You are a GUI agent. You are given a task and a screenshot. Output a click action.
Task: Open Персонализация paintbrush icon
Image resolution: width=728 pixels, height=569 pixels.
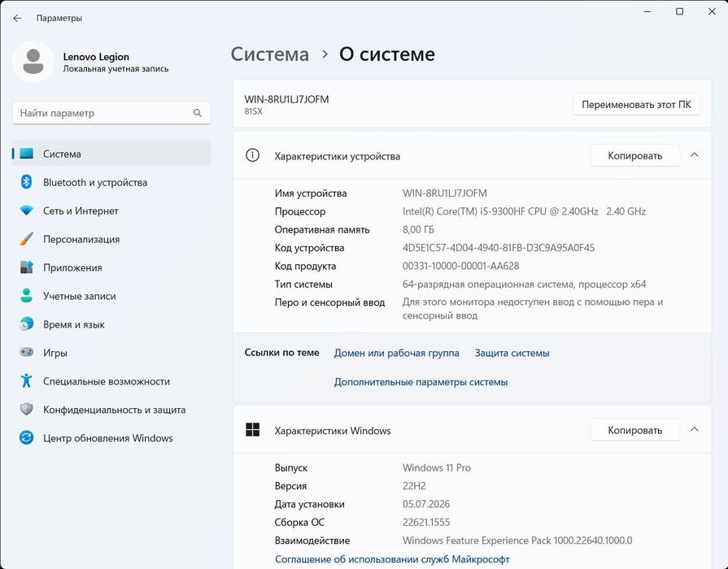click(x=27, y=239)
